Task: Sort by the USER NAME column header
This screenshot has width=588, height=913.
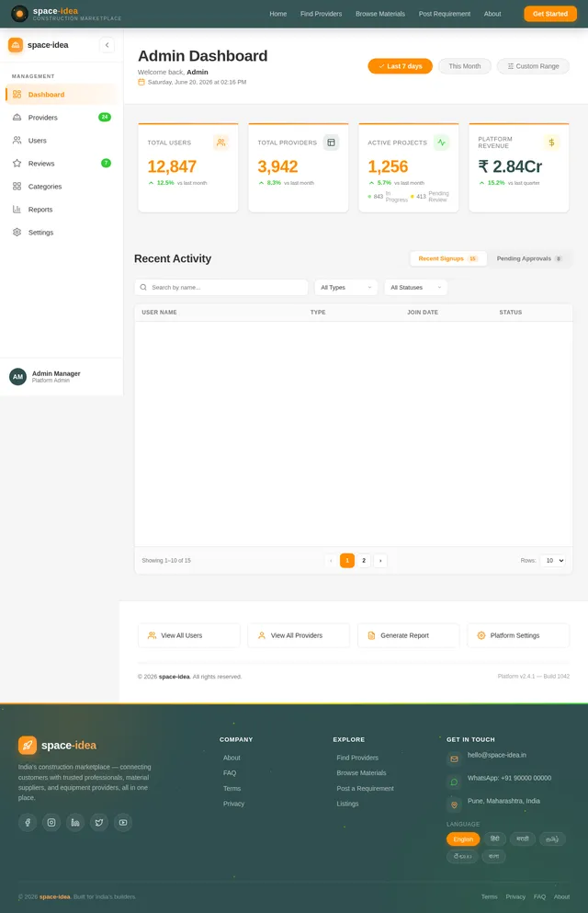Action: [159, 313]
